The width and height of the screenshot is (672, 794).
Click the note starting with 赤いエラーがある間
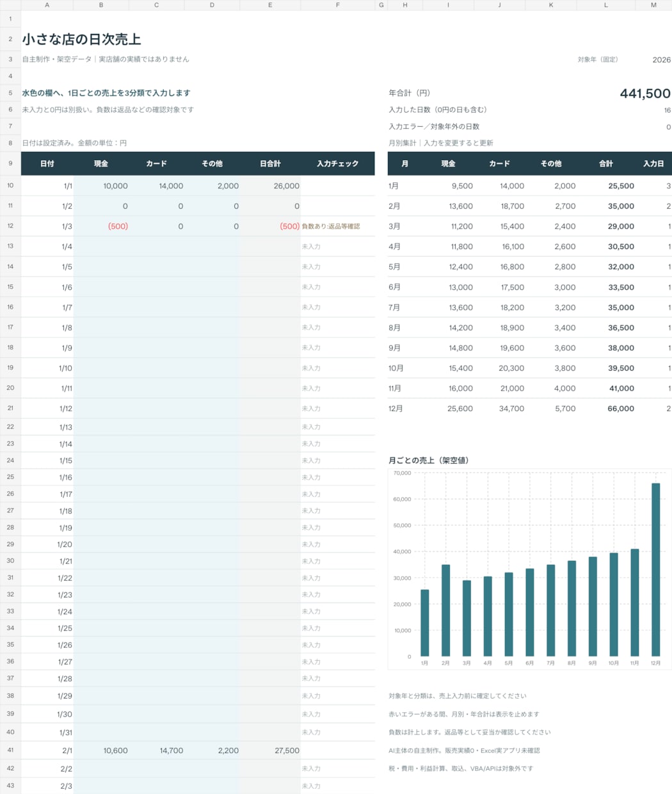(464, 714)
